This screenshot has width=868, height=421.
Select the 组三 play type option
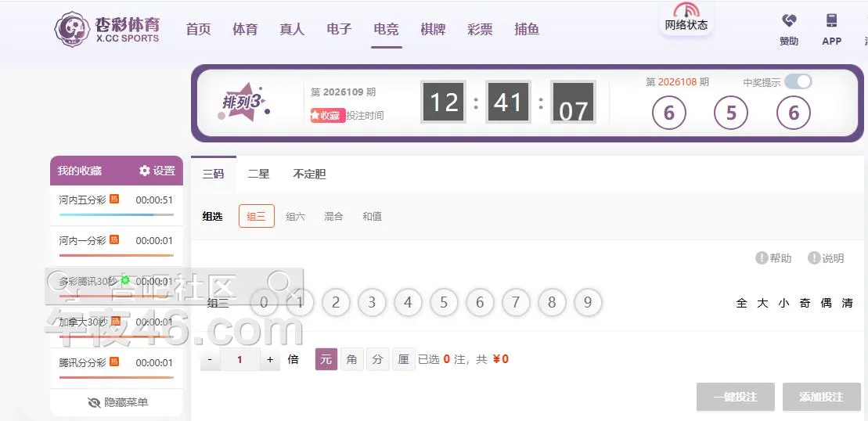(x=256, y=216)
